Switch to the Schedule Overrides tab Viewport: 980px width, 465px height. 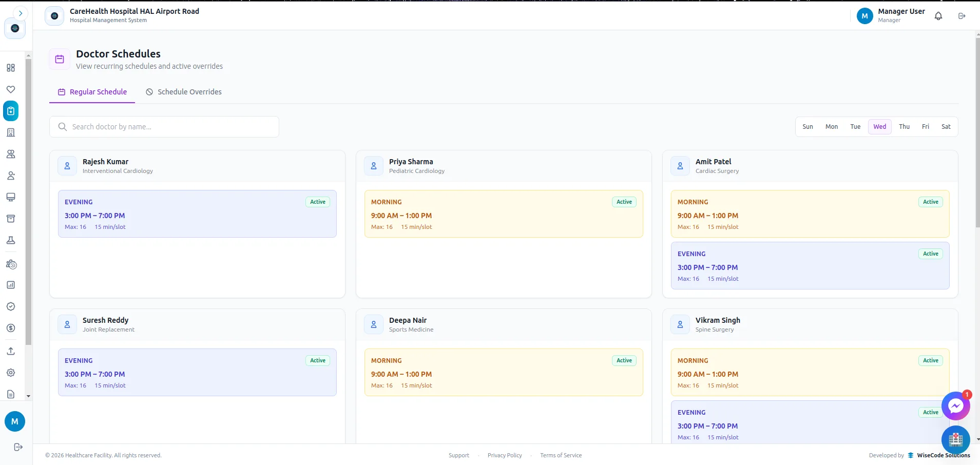tap(184, 92)
